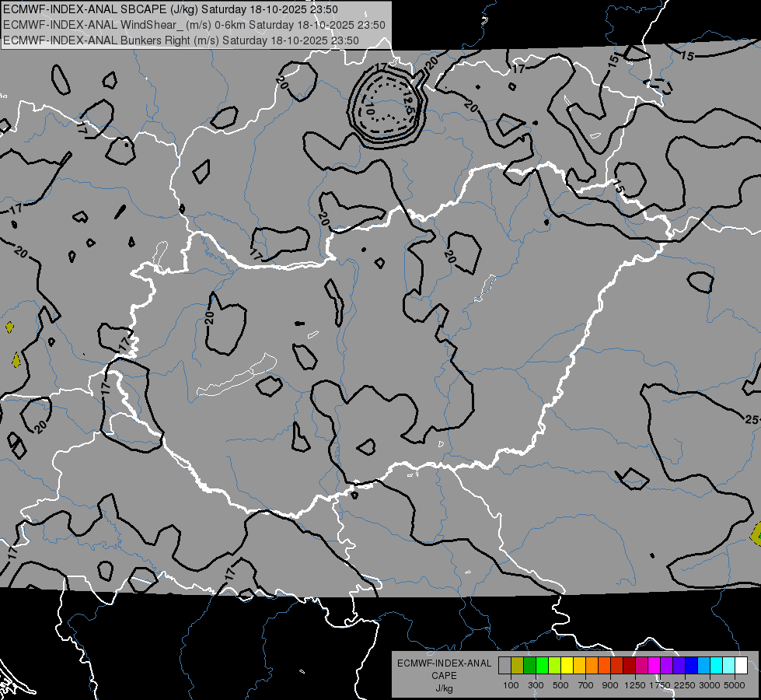761x700 pixels.
Task: Click the 700 legend scale value
Action: (x=586, y=685)
